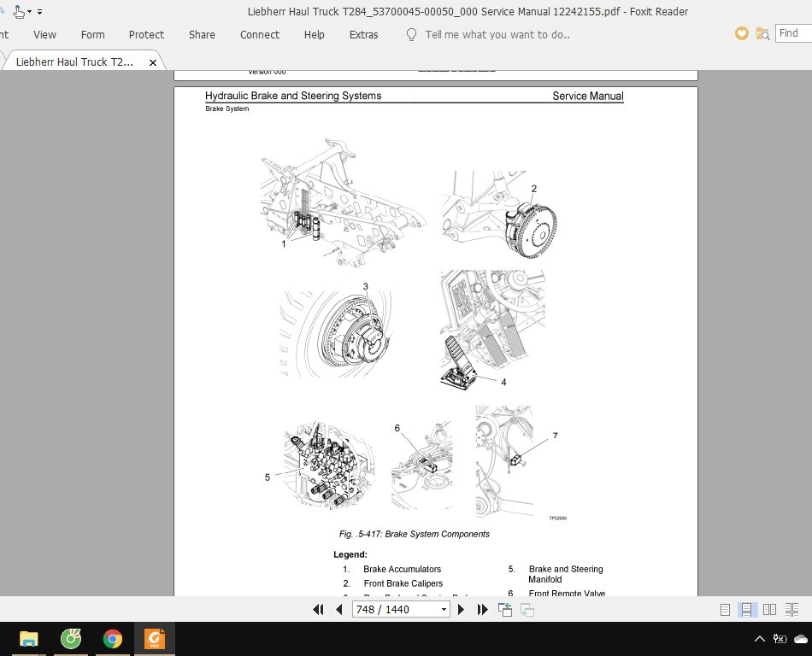Image resolution: width=812 pixels, height=656 pixels.
Task: Click the previous view icon
Action: [x=505, y=609]
